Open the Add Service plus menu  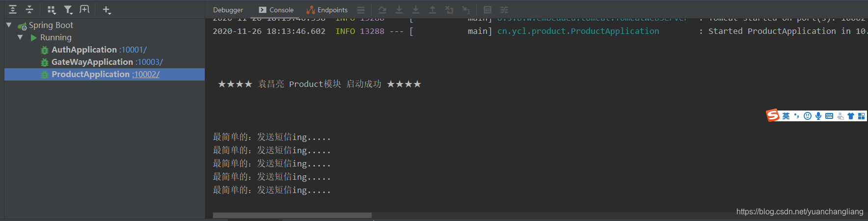coord(107,9)
